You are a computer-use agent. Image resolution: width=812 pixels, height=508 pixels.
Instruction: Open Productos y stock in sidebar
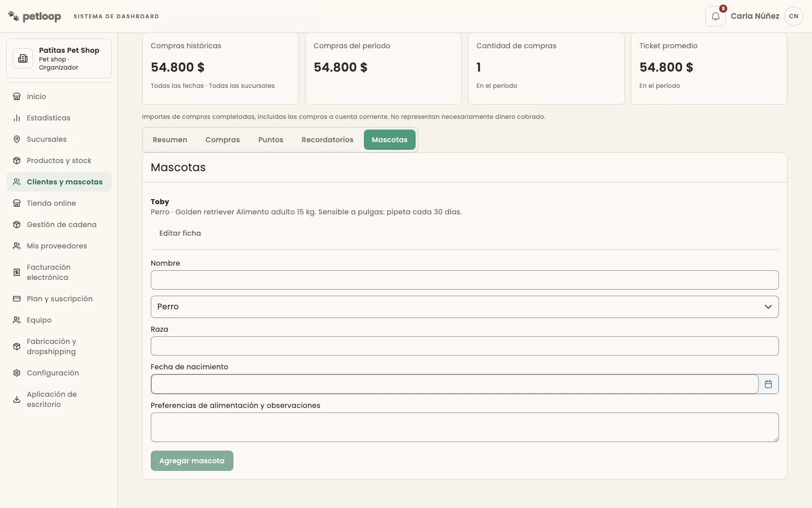point(59,161)
